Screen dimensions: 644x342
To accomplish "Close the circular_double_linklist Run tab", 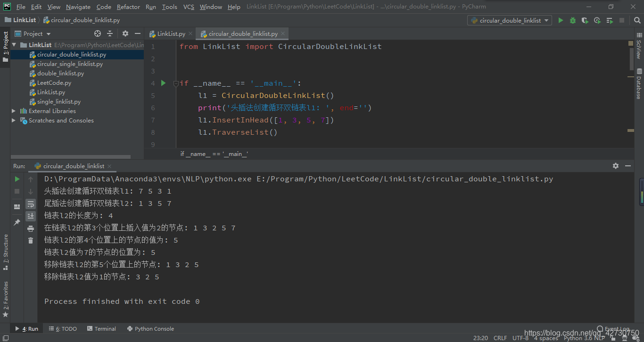I will pyautogui.click(x=109, y=166).
